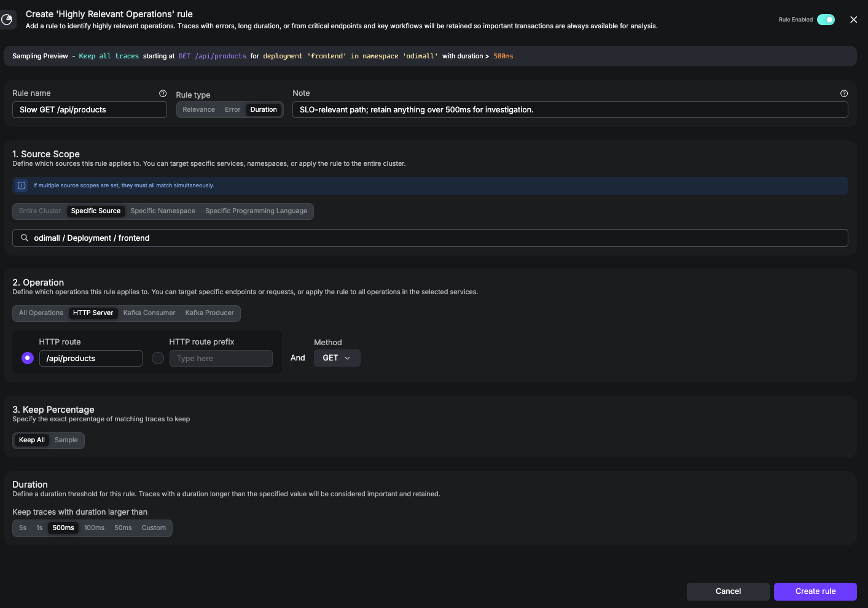Viewport: 868px width, 608px height.
Task: Click the HTTP route prefix Type here field
Action: tap(221, 359)
